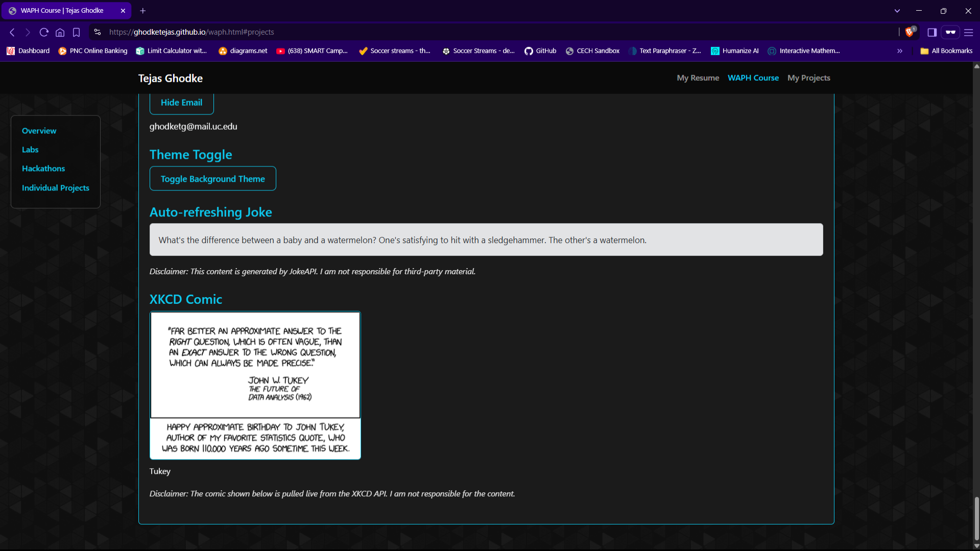The height and width of the screenshot is (551, 980).
Task: Jump to Hackathons in the sidebar
Action: click(x=43, y=169)
